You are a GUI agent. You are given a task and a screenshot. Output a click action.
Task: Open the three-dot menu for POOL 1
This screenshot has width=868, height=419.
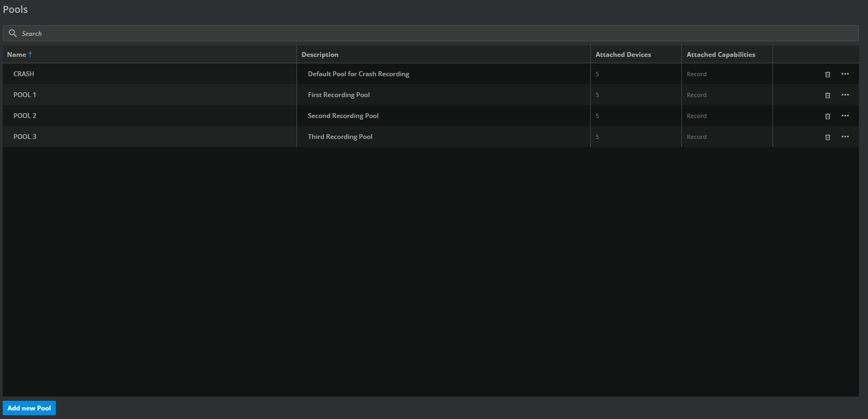pos(845,95)
